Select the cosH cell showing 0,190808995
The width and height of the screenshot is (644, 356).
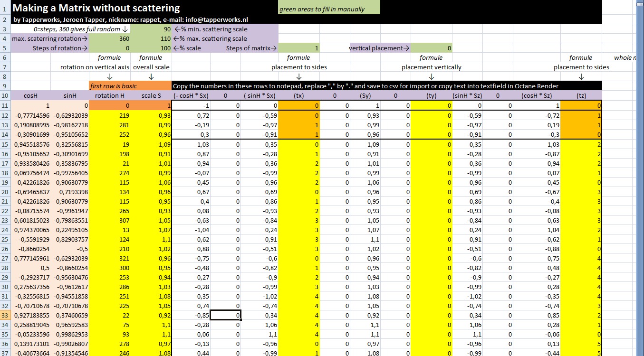pyautogui.click(x=30, y=125)
